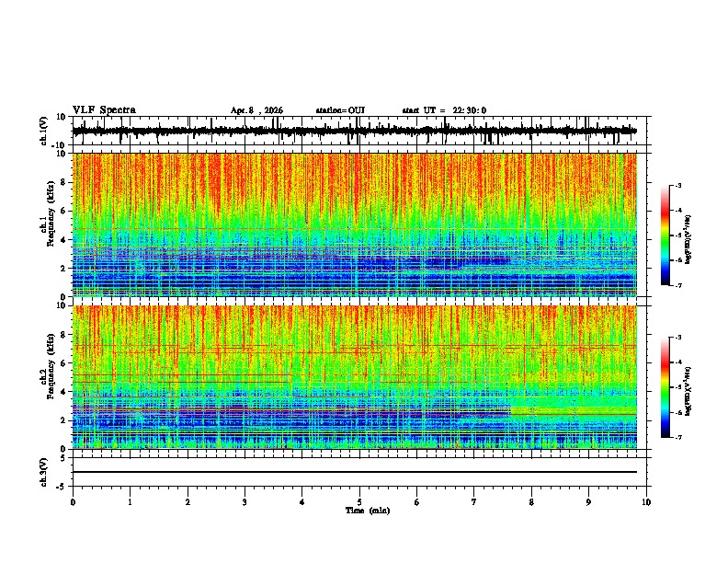Click time axis tick label "1"
The width and height of the screenshot is (728, 563).
click(130, 502)
